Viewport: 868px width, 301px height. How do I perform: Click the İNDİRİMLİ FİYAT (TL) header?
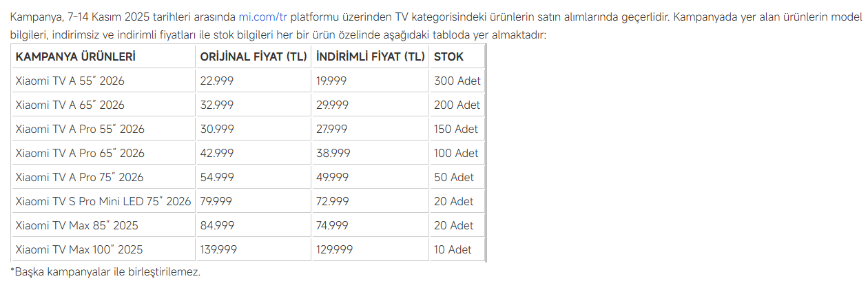pos(370,56)
